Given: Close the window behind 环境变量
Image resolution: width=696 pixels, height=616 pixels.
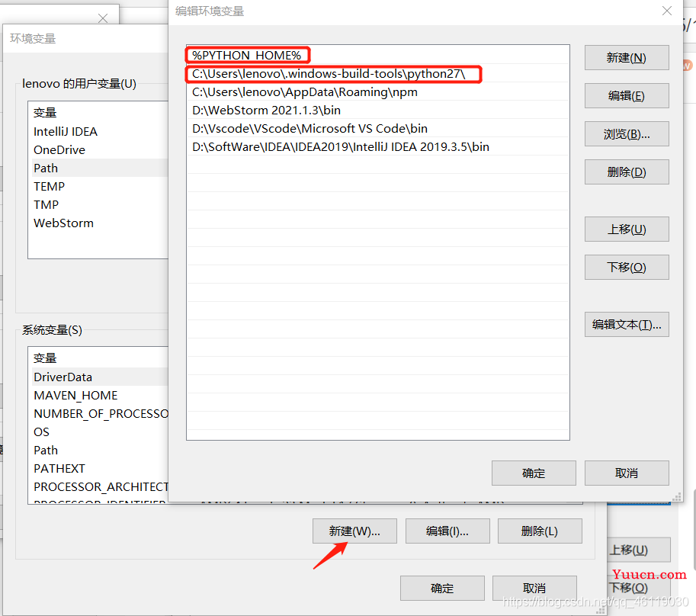Looking at the screenshot, I should 103,18.
